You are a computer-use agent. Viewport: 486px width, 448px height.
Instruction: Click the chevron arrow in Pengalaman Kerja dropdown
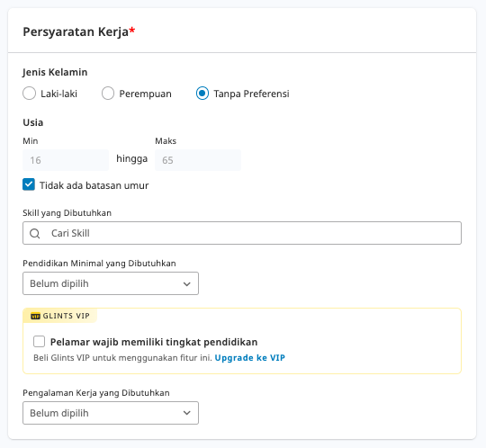(186, 413)
